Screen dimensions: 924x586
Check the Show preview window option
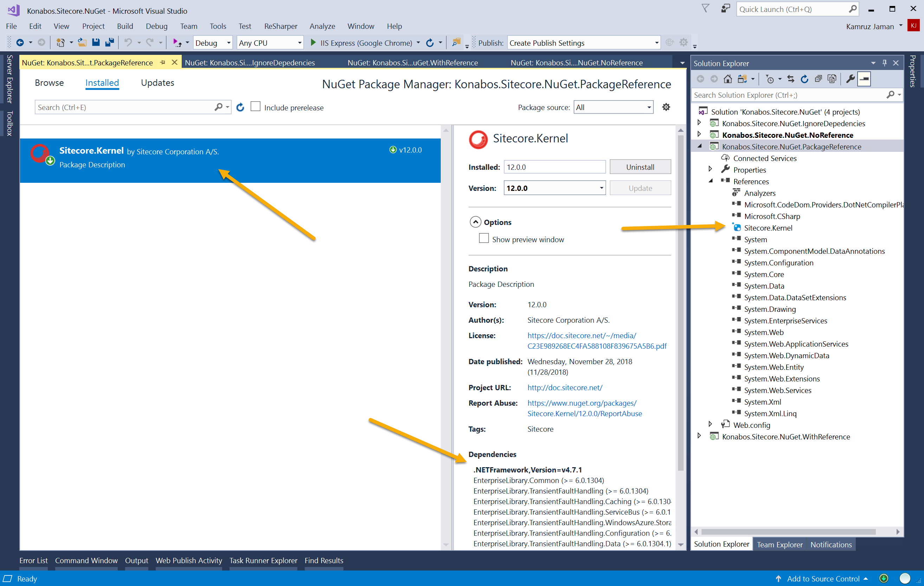tap(484, 238)
